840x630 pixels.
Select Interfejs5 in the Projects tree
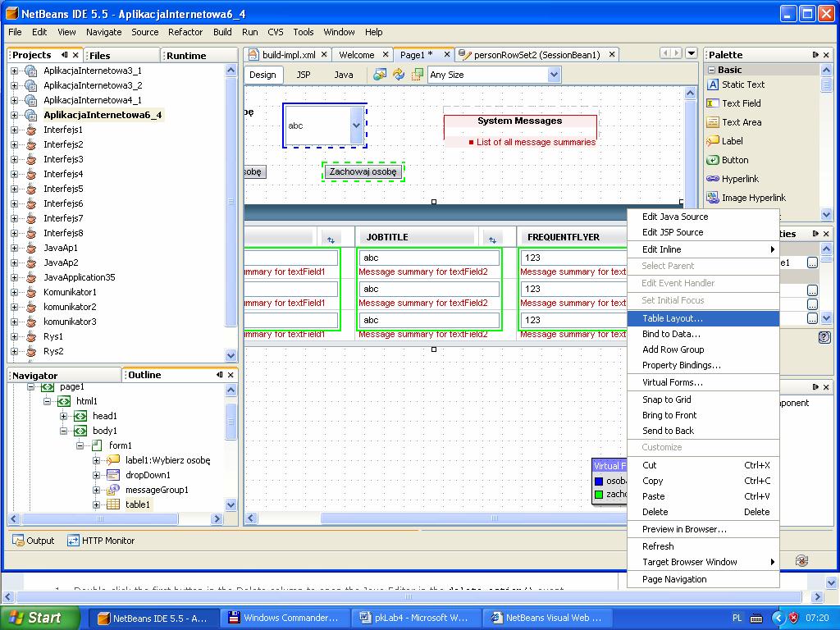click(63, 189)
